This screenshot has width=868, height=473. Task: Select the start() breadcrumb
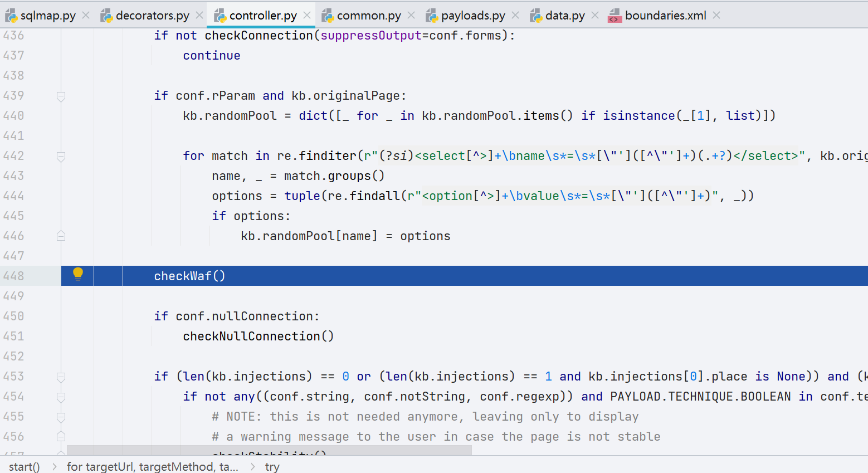[25, 466]
